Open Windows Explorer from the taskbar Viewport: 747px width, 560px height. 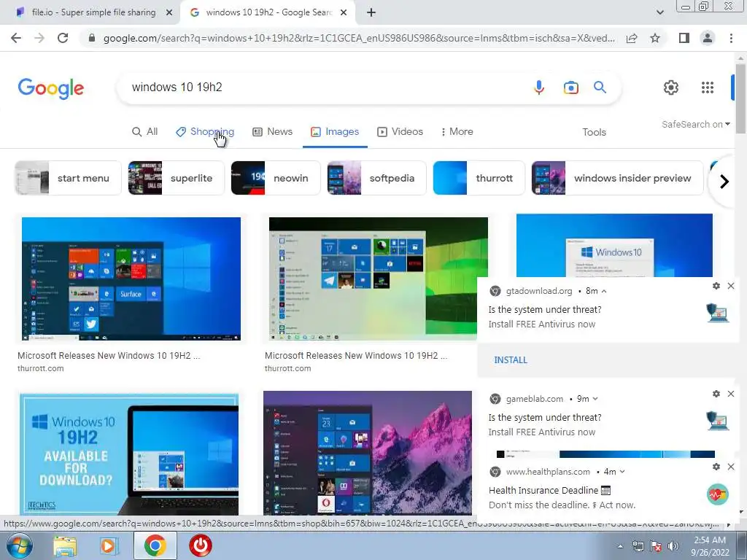tap(65, 545)
